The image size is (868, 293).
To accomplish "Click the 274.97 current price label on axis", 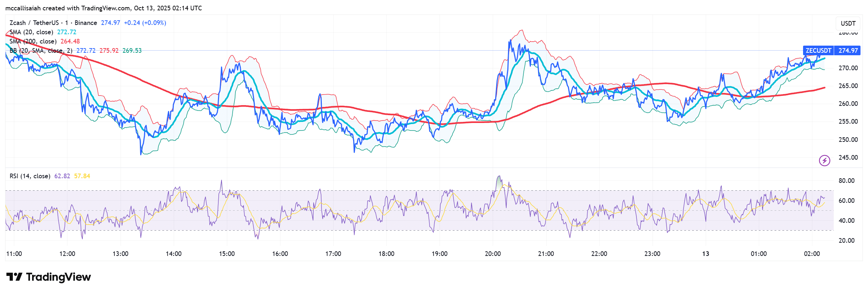I will (848, 51).
